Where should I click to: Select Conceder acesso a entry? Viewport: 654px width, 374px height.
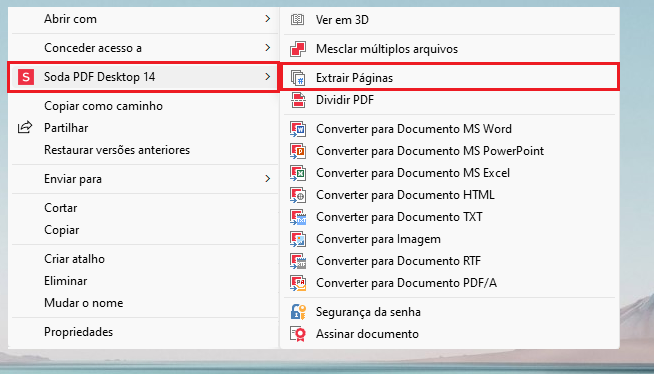(x=143, y=48)
